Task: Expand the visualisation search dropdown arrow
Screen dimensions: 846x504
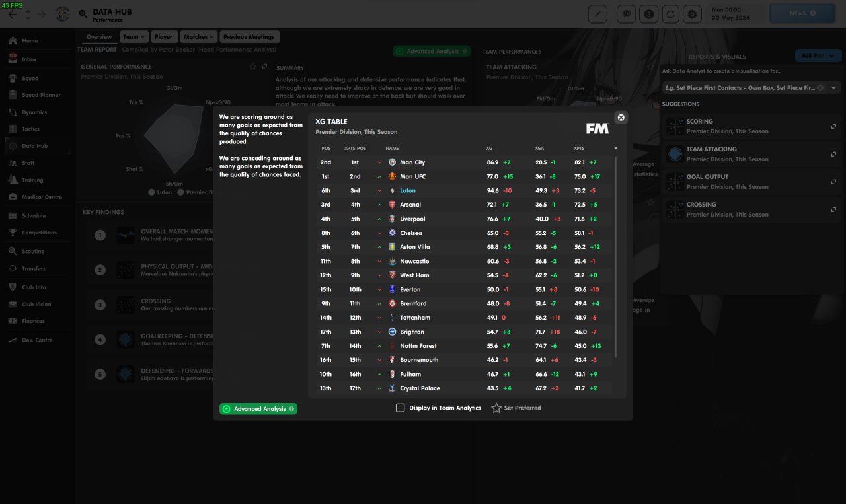Action: (833, 87)
